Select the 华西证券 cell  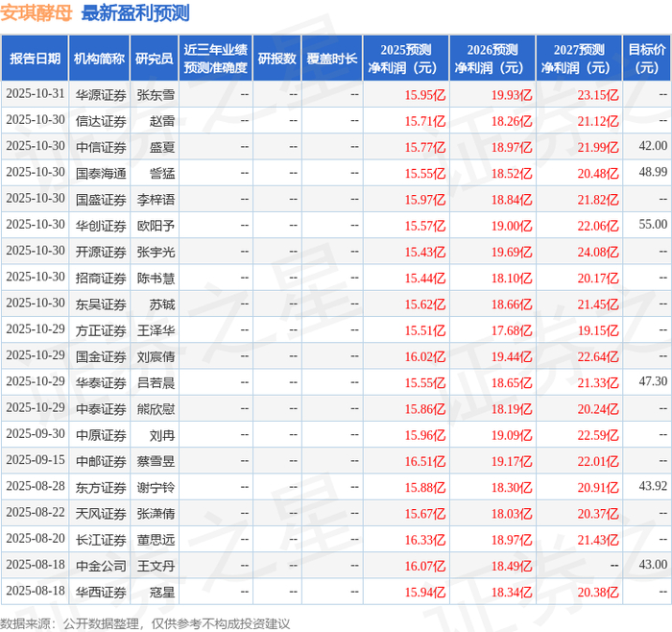[x=101, y=592]
